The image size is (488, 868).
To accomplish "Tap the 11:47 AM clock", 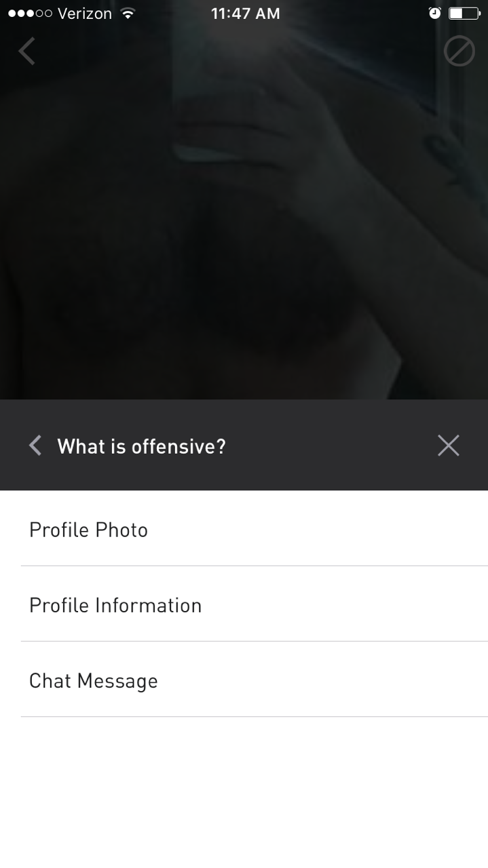I will tap(245, 14).
